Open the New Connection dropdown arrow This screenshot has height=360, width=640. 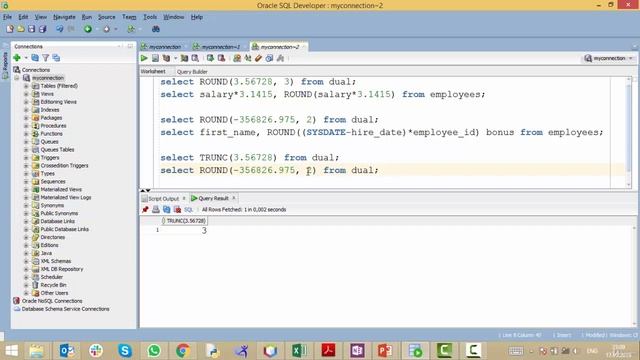pyautogui.click(x=26, y=58)
